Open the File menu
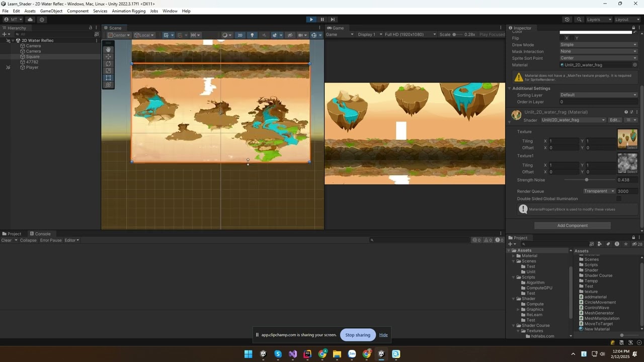The width and height of the screenshot is (644, 362). [5, 11]
